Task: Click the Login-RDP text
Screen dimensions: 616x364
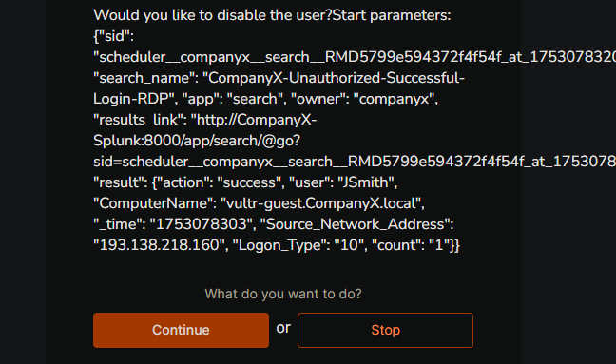Action: [x=131, y=99]
